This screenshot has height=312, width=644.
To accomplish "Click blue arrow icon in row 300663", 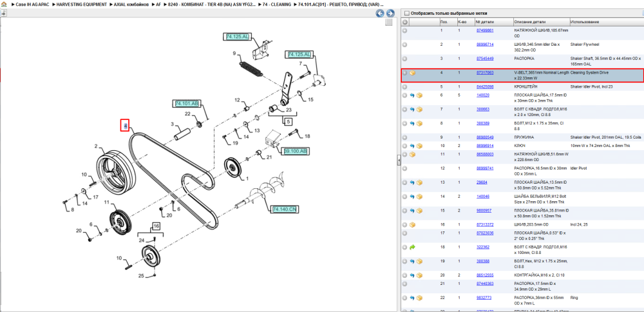I will click(412, 110).
